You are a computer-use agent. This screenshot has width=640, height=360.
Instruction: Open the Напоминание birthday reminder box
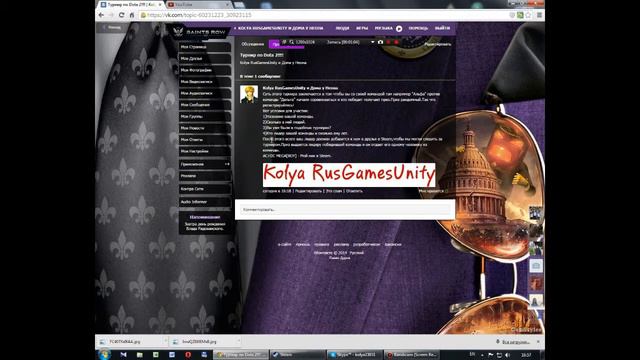pos(205,223)
